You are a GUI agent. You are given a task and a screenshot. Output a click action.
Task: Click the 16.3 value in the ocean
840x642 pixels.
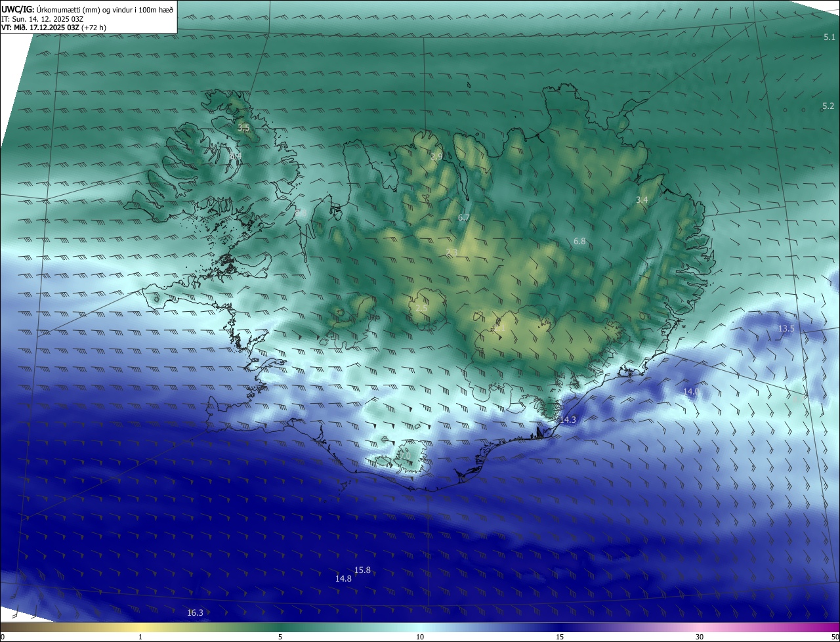(195, 612)
